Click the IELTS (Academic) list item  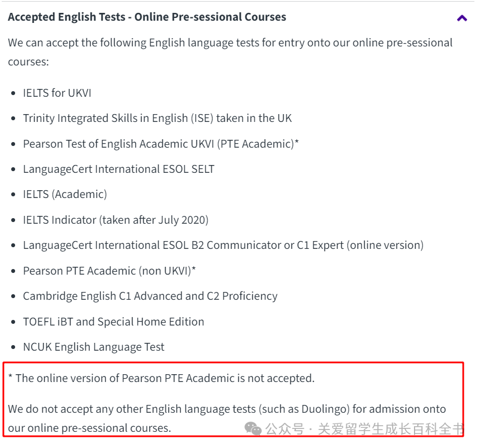[x=65, y=195]
